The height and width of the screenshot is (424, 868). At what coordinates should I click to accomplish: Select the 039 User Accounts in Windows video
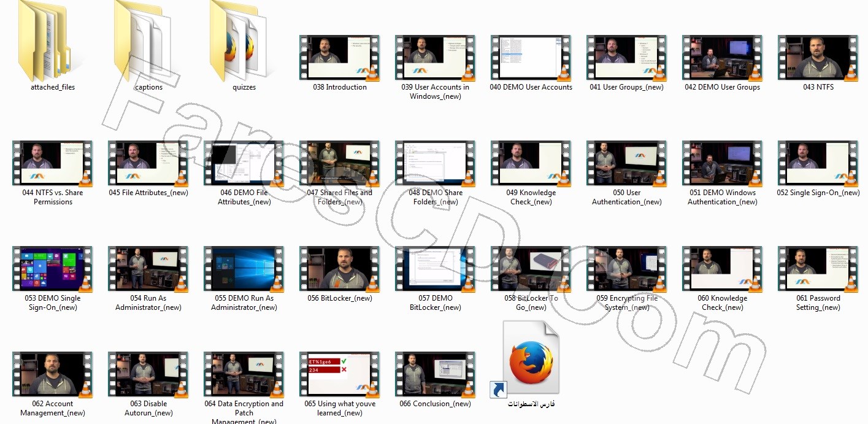[x=436, y=58]
